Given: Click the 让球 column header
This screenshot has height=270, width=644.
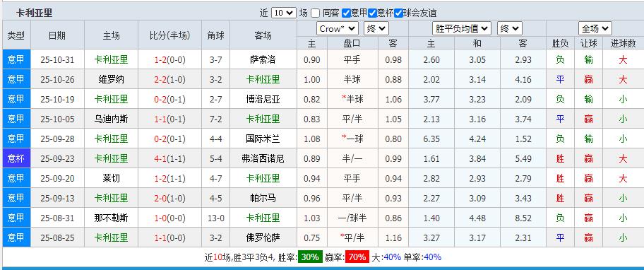Looking at the screenshot, I should [x=588, y=43].
